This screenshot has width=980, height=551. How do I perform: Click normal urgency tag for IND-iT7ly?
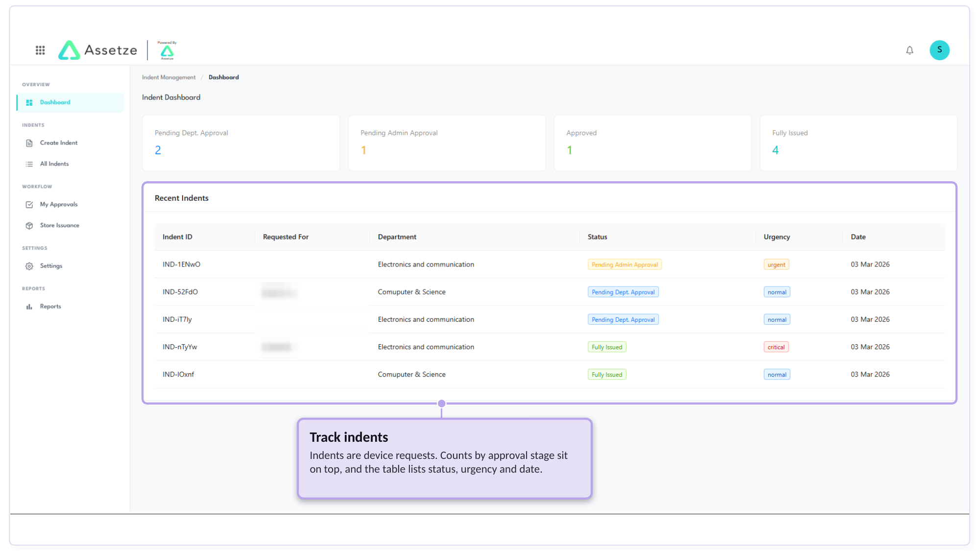777,319
